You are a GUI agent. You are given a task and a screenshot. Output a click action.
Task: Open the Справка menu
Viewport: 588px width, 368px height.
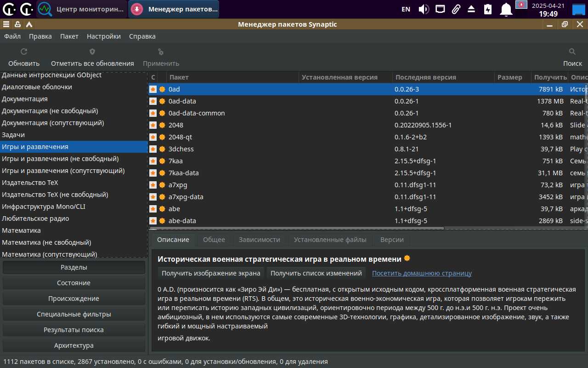coord(142,36)
